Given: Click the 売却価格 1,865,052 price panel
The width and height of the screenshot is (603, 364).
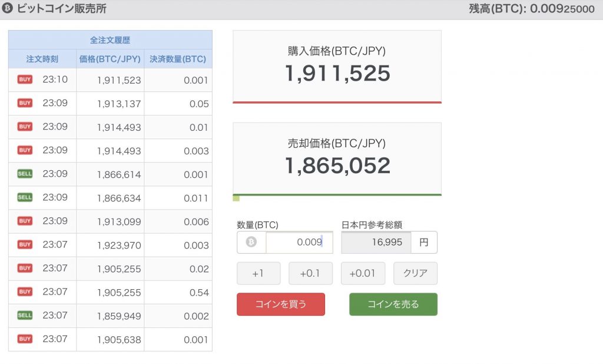Looking at the screenshot, I should pos(337,159).
